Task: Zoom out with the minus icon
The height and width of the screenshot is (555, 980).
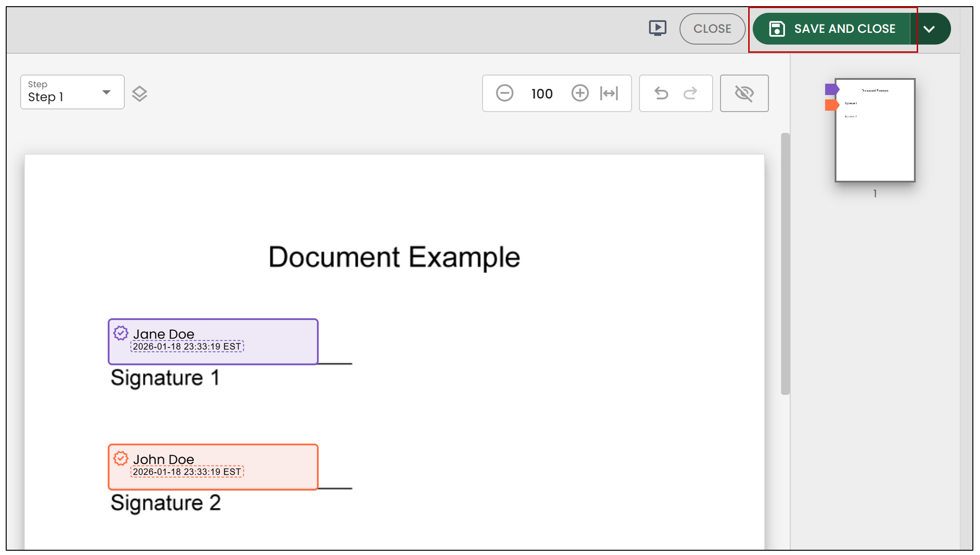Action: [x=505, y=93]
